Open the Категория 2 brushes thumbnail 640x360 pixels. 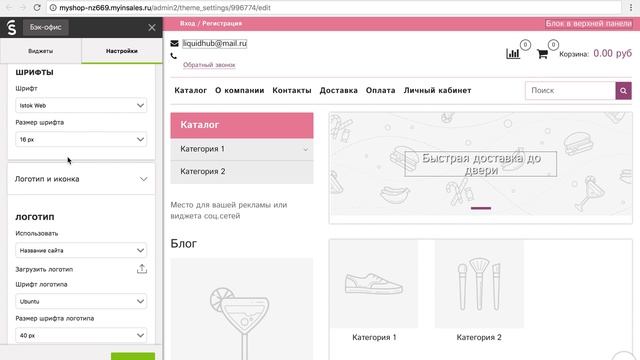[x=479, y=284]
